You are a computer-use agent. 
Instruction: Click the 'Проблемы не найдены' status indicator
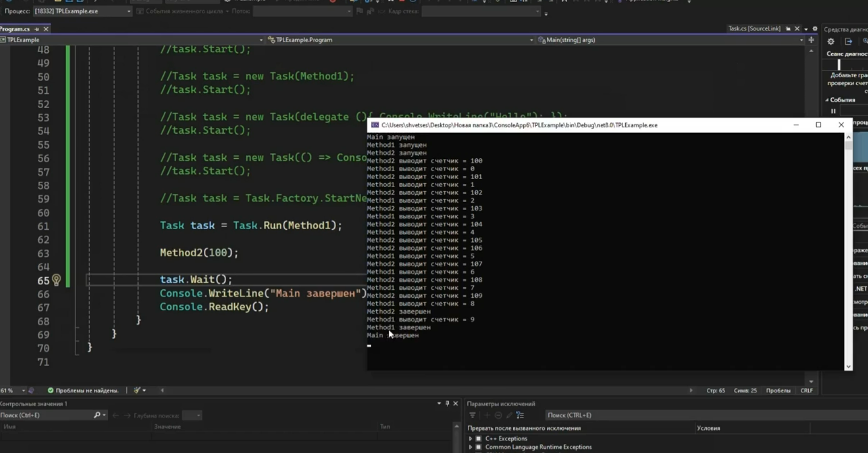(83, 391)
